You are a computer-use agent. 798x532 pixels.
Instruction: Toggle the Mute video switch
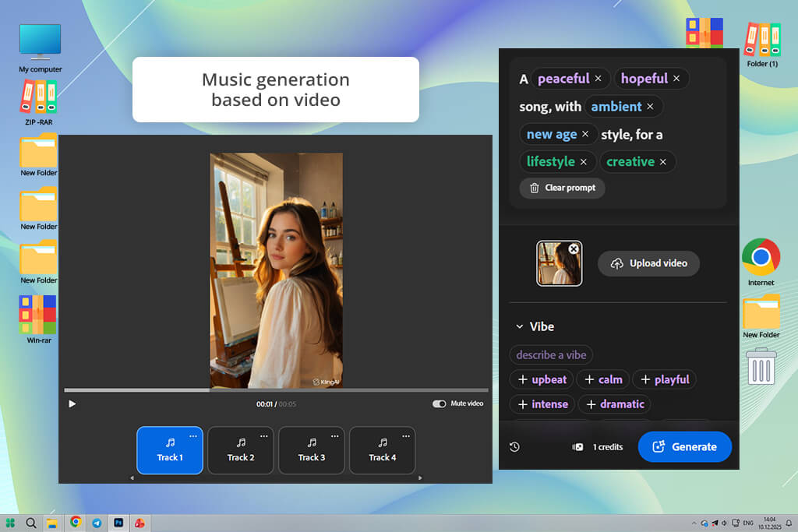440,403
